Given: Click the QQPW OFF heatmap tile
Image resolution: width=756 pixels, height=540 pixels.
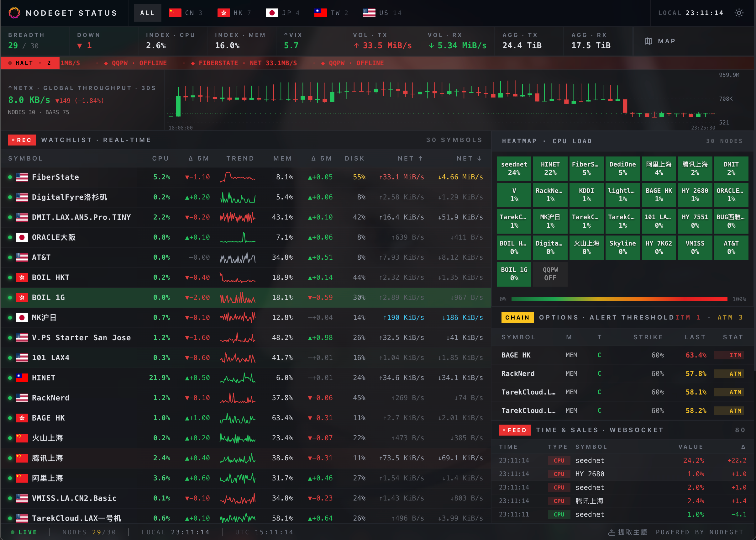Looking at the screenshot, I should 550,274.
